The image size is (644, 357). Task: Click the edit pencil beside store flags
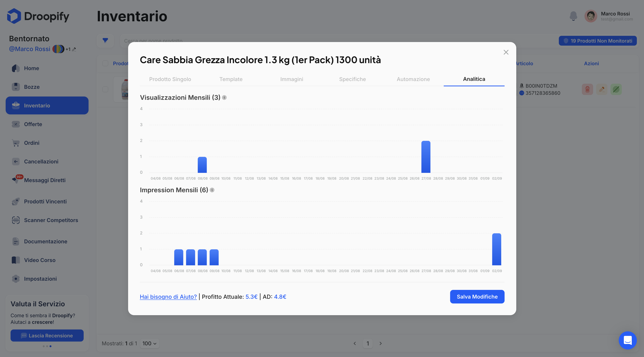click(x=74, y=49)
